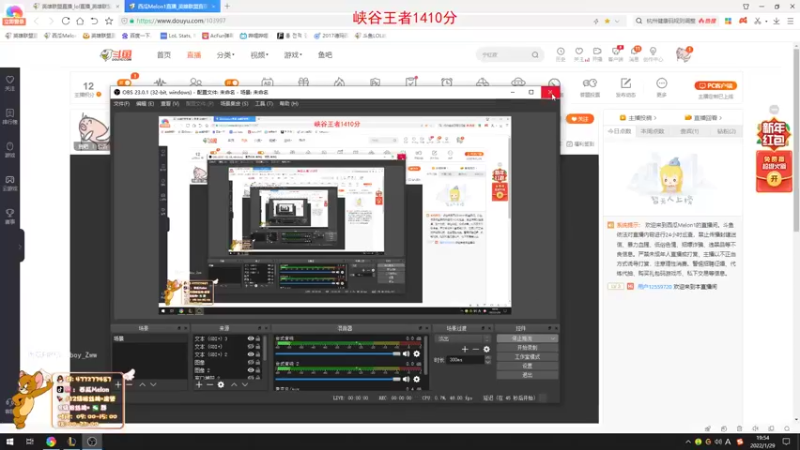Move source down with arrow in OBS sources

pyautogui.click(x=245, y=384)
